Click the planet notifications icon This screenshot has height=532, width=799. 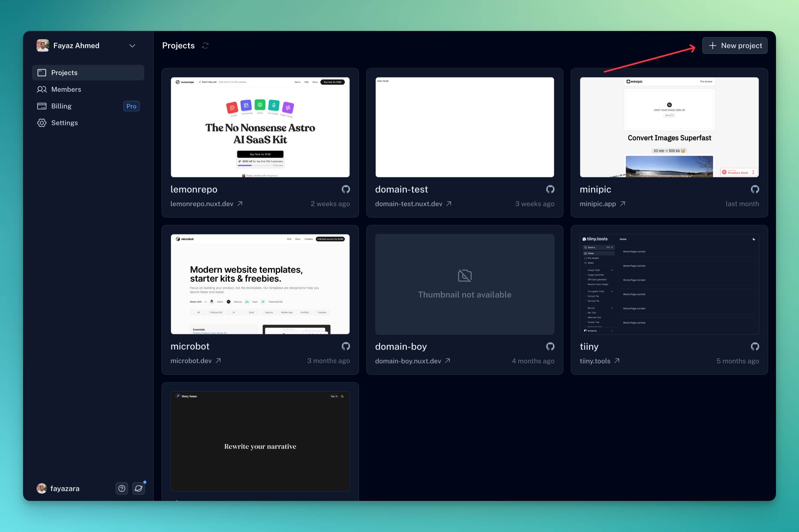[x=139, y=489]
